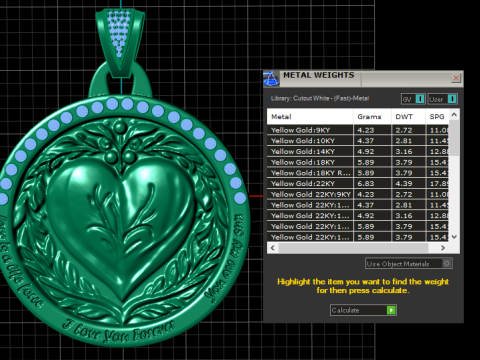Click 6.83 grams value for 22KY

366,184
